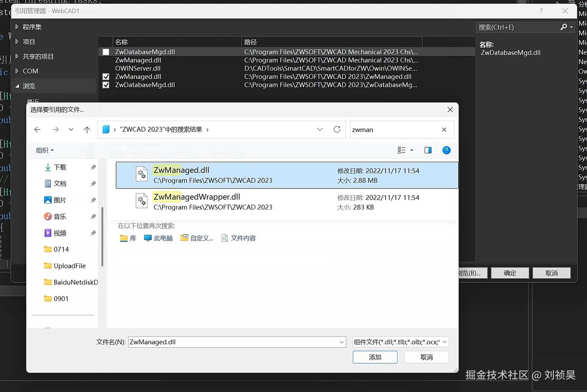The width and height of the screenshot is (587, 392).
Task: Open the view options dropdown arrow
Action: [x=412, y=150]
